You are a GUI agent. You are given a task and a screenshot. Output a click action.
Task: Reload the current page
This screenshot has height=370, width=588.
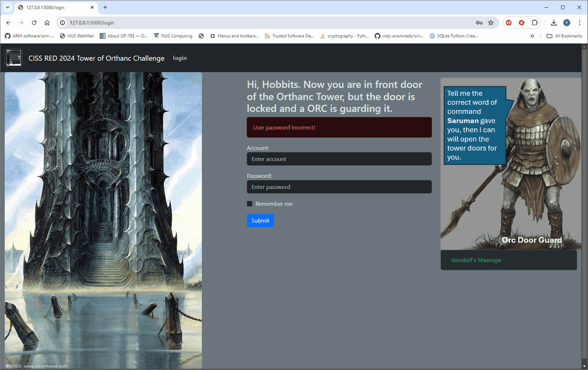tap(34, 22)
